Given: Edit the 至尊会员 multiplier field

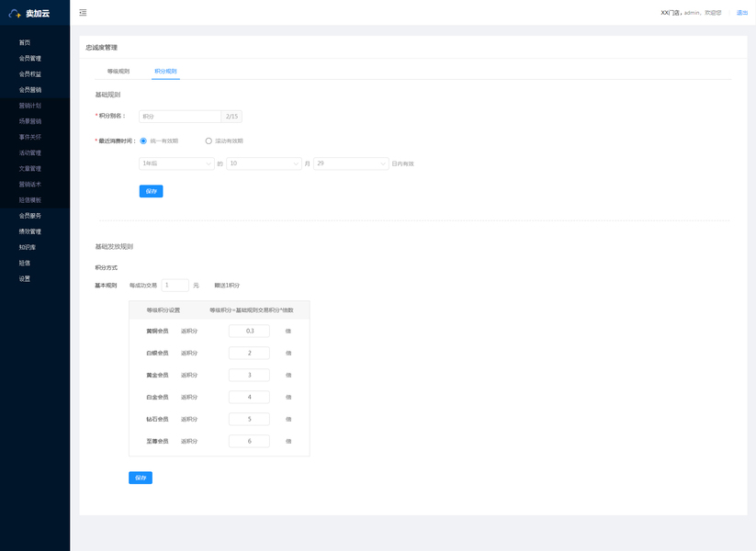Looking at the screenshot, I should tap(249, 441).
